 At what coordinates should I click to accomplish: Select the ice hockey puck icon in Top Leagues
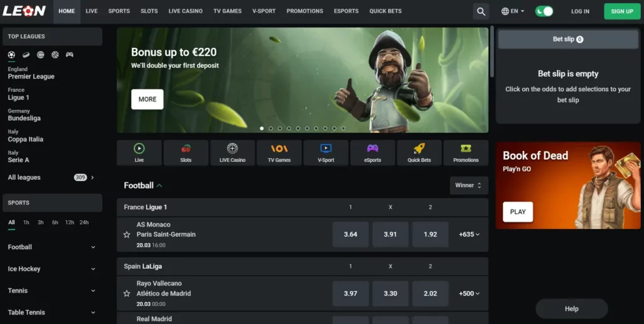click(x=26, y=55)
